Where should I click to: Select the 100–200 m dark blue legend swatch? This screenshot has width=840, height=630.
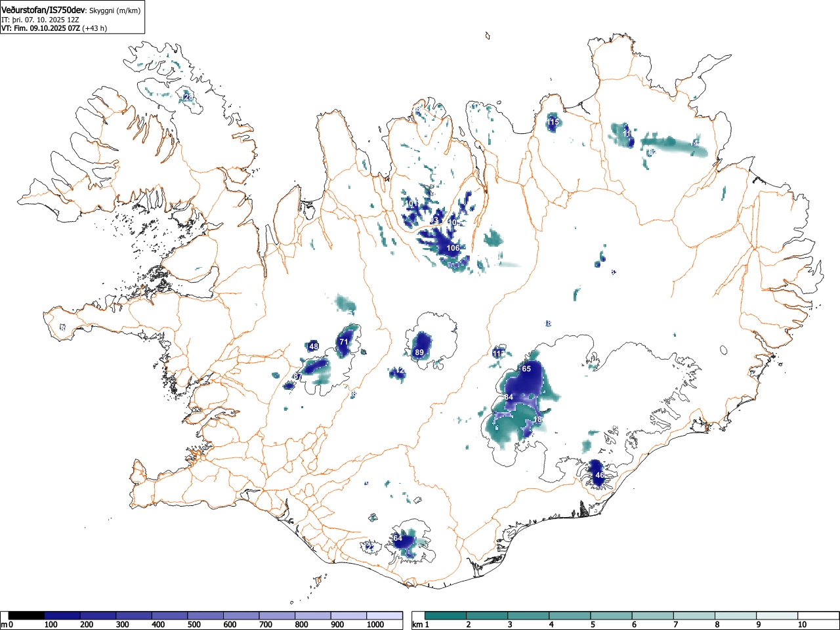tap(62, 616)
